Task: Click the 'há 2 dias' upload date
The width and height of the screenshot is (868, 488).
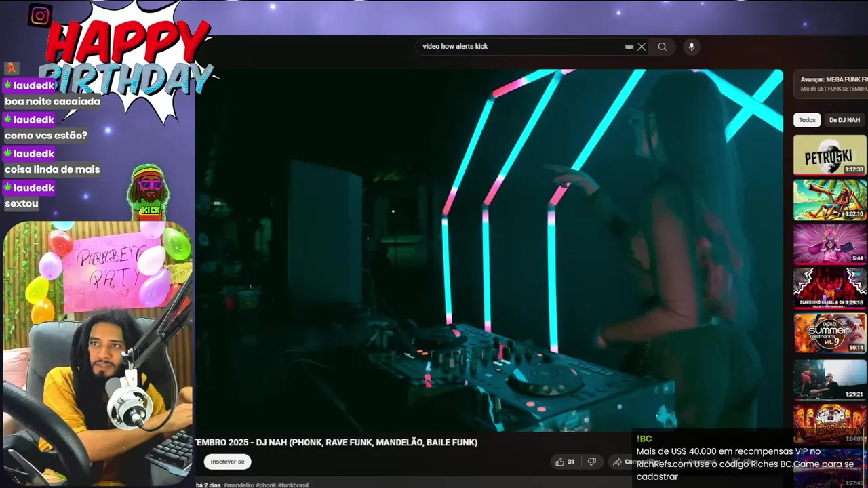Action: click(x=208, y=485)
